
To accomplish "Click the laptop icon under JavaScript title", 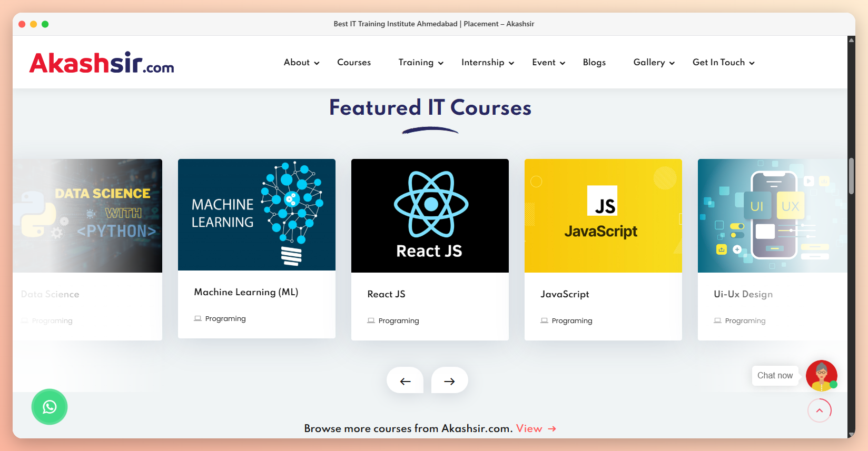I will (544, 320).
